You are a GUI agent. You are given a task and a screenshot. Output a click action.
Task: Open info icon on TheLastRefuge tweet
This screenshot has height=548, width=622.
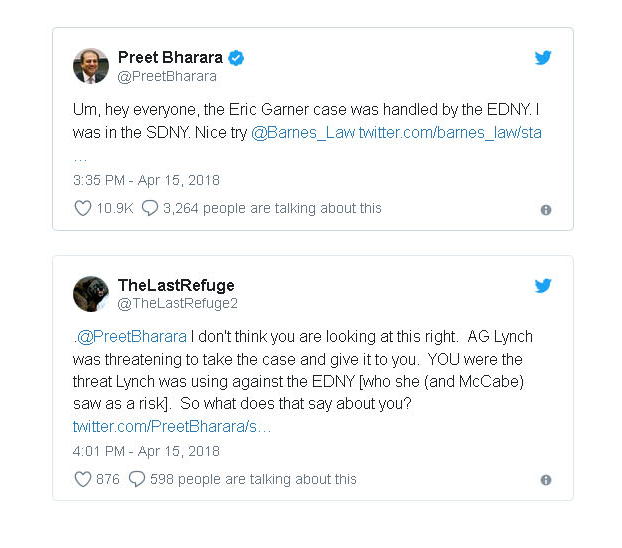tap(546, 480)
